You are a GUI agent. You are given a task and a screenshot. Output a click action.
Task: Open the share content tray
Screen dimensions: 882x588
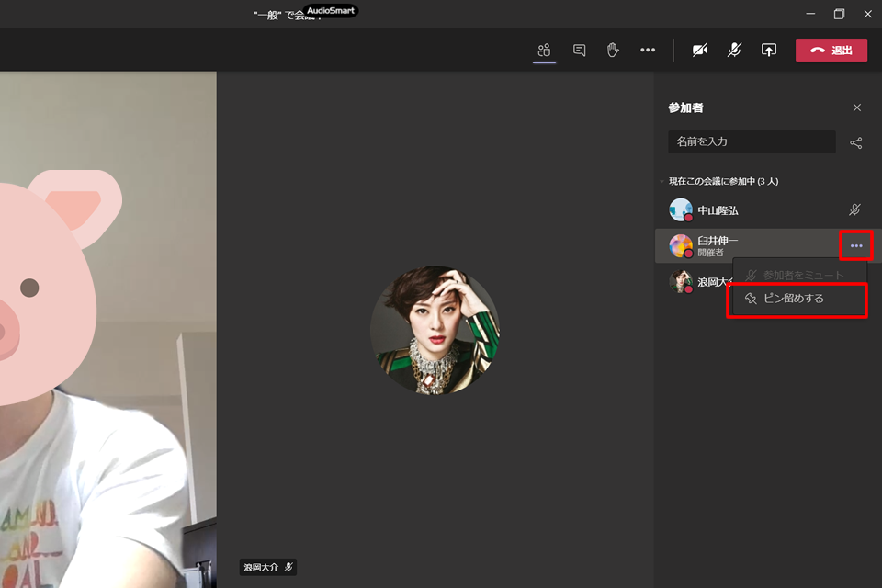pos(769,50)
